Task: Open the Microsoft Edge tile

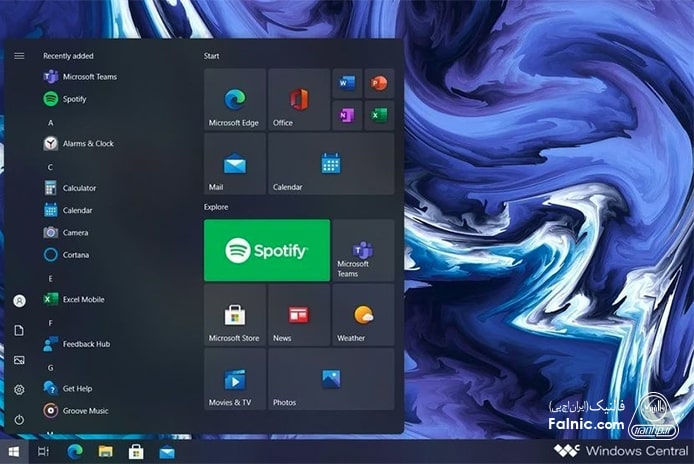Action: 234,100
